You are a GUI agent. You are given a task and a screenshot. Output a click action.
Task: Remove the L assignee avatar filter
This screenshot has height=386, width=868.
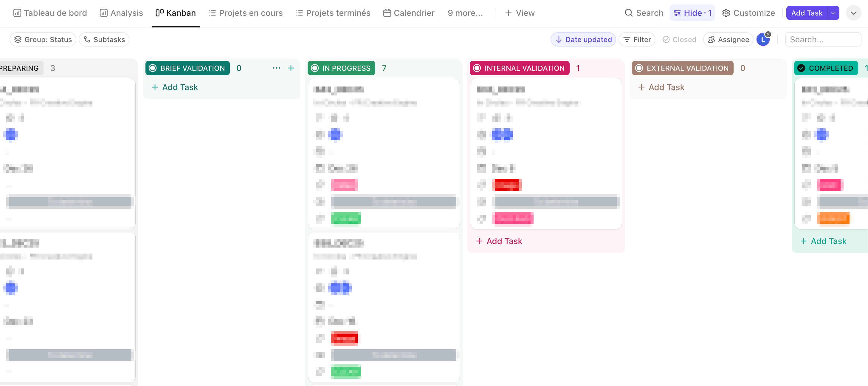pyautogui.click(x=768, y=34)
